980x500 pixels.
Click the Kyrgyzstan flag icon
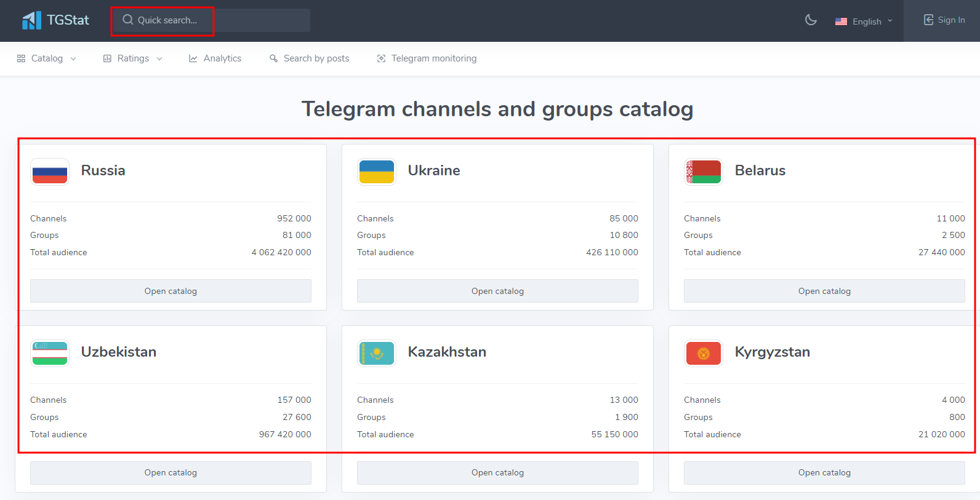point(704,353)
